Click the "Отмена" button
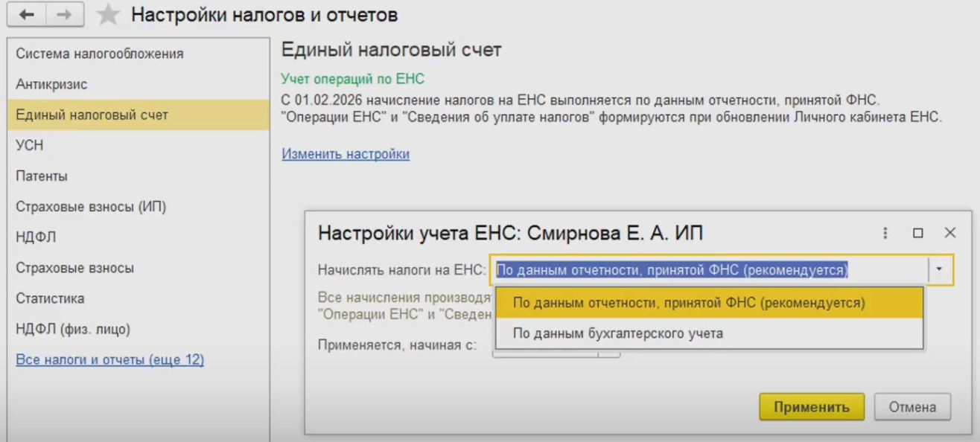This screenshot has height=442, width=980. 911,407
